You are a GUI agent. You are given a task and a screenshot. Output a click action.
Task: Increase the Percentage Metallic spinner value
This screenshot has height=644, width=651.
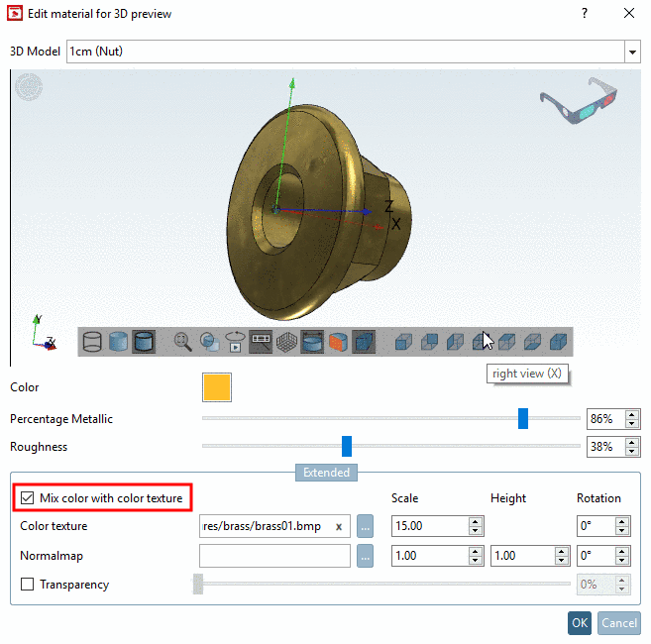[632, 414]
